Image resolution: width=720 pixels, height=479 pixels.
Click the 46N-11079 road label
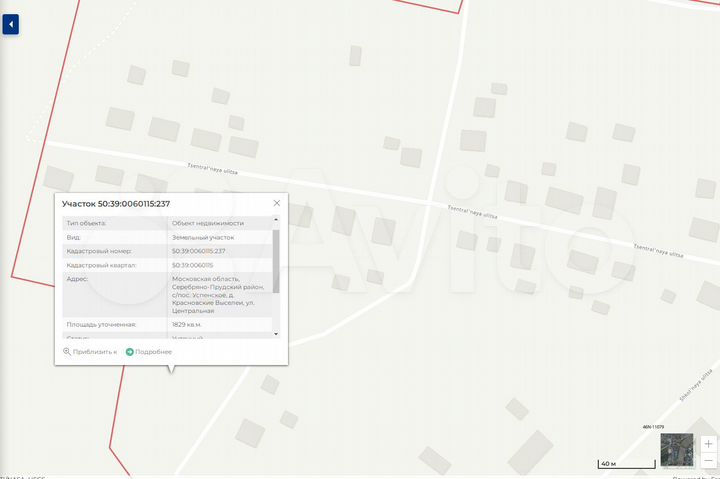[654, 427]
